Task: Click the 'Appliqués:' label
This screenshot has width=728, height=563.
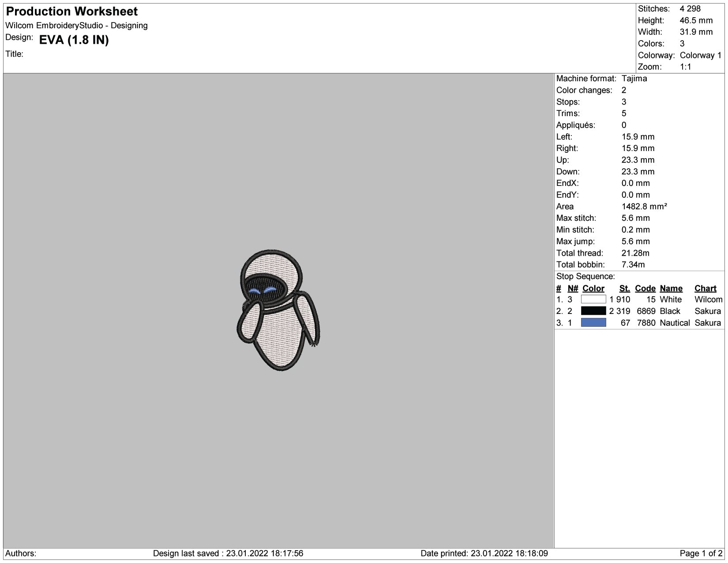Action: point(576,125)
